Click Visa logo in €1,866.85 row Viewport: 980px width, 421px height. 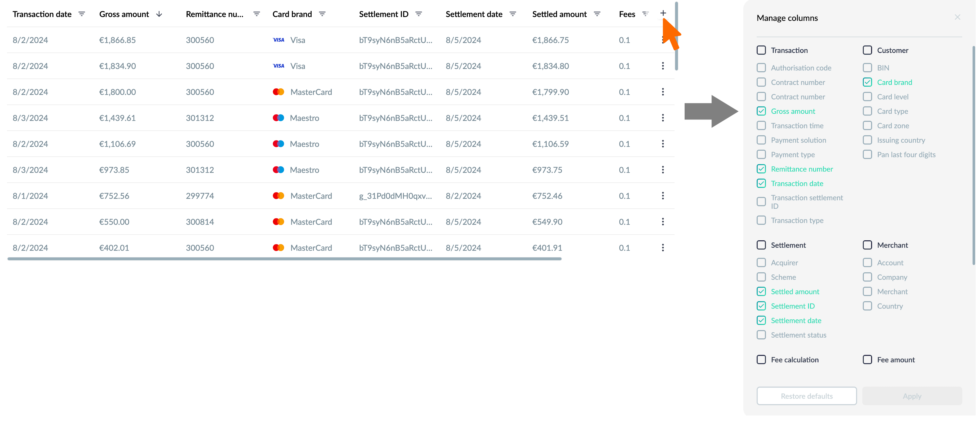pos(278,40)
